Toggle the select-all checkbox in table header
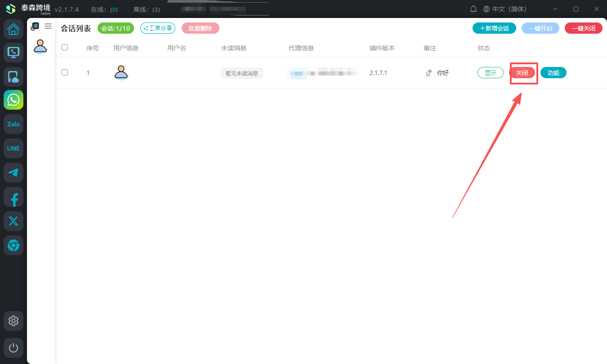 [x=65, y=47]
